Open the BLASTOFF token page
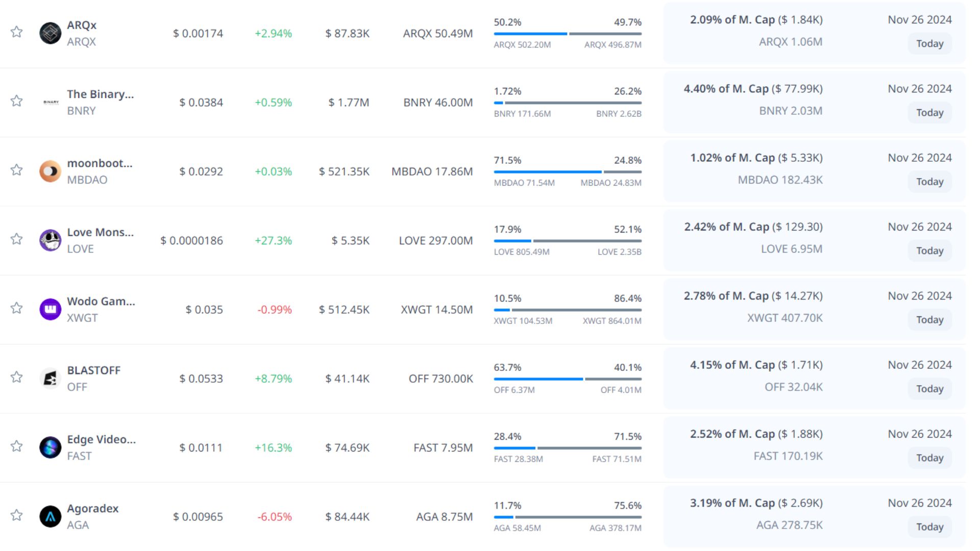Viewport: 980px width, 551px height. point(94,370)
